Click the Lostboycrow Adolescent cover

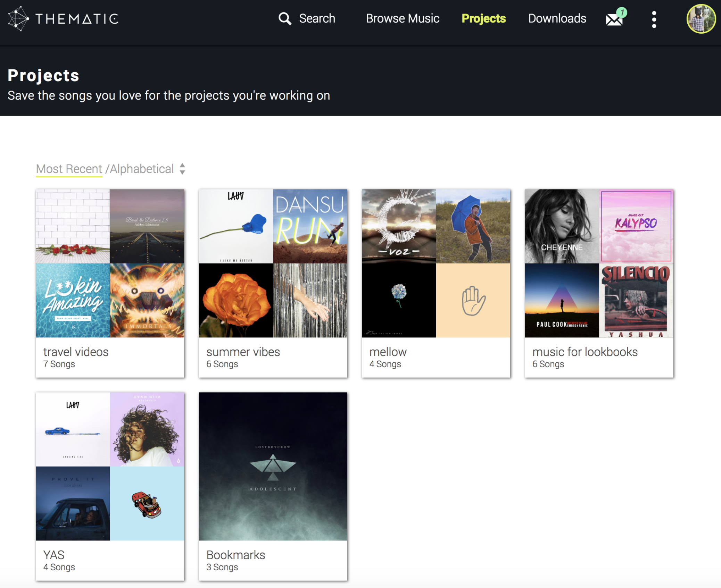click(x=273, y=467)
